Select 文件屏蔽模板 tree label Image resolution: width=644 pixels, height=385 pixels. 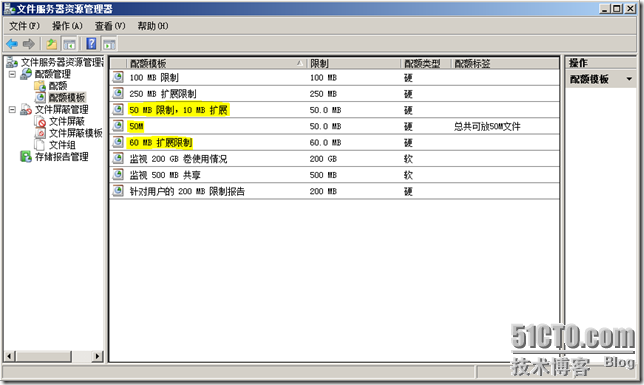pos(76,133)
